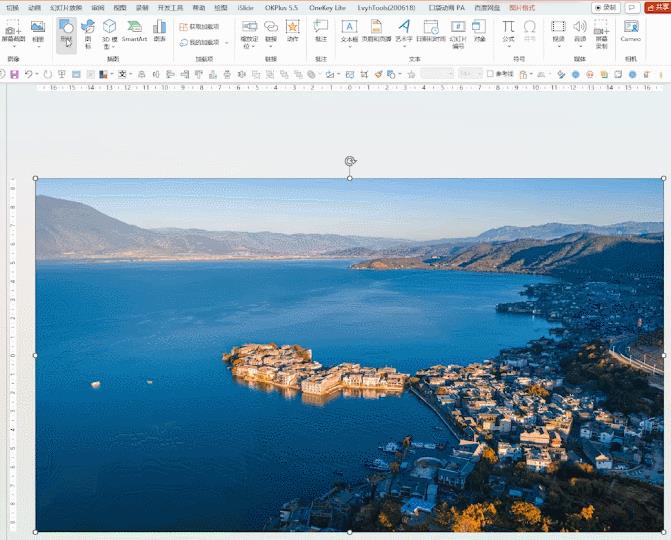
Task: Expand the My Add-ins dropdown
Action: (x=227, y=43)
